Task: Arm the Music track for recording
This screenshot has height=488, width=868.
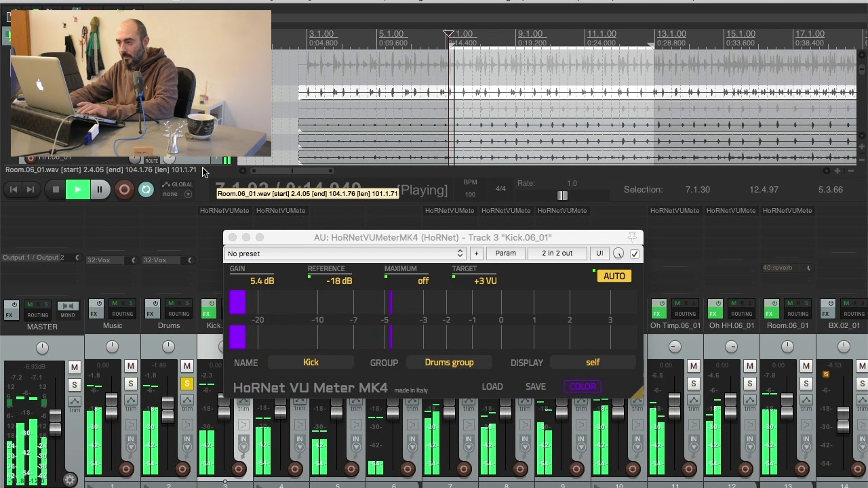Action: tap(126, 469)
